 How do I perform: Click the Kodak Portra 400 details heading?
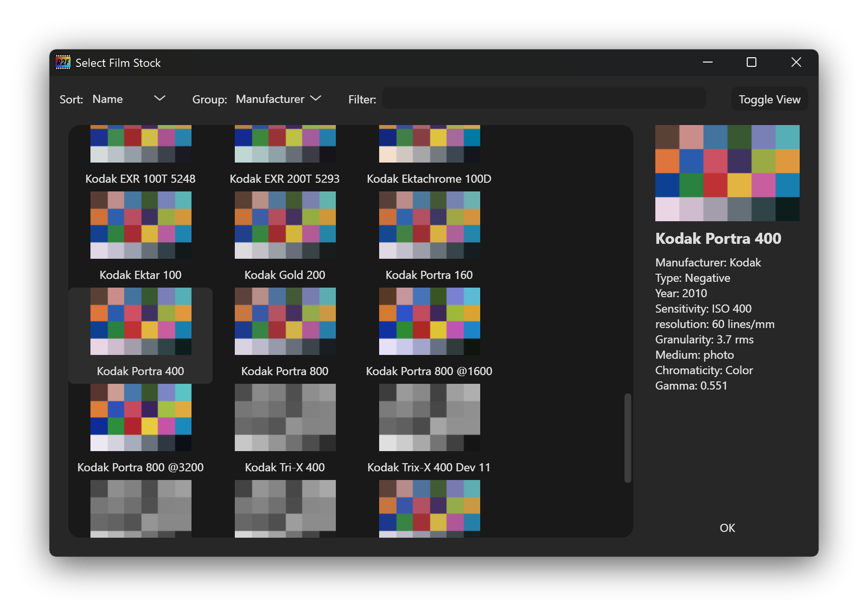pyautogui.click(x=718, y=239)
